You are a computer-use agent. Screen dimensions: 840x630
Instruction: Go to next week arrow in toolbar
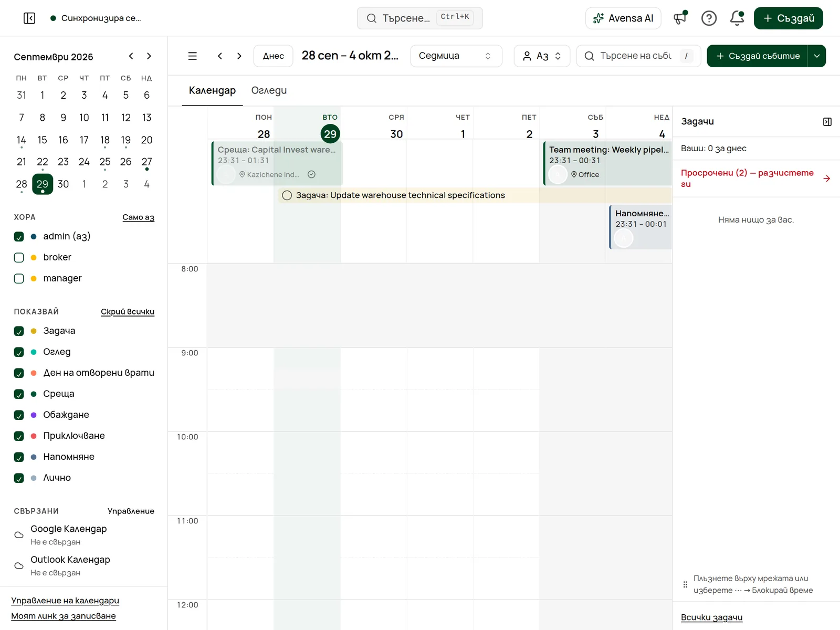pos(239,56)
